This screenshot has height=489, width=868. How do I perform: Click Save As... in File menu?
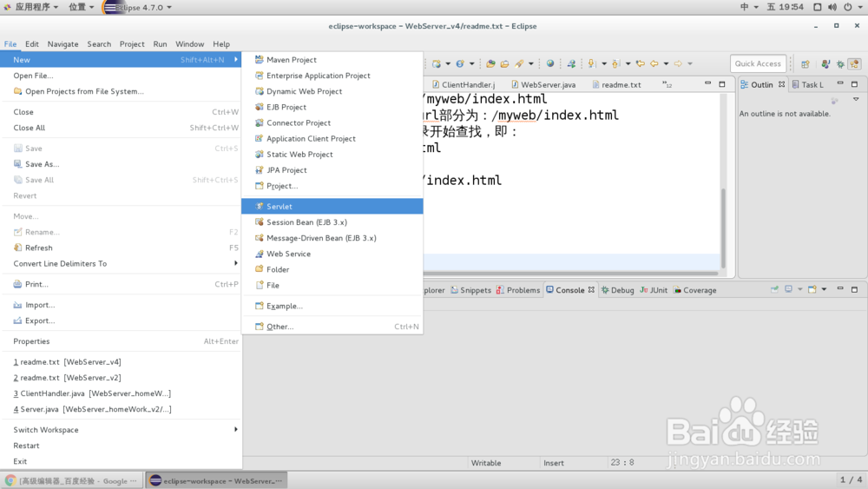click(122, 164)
